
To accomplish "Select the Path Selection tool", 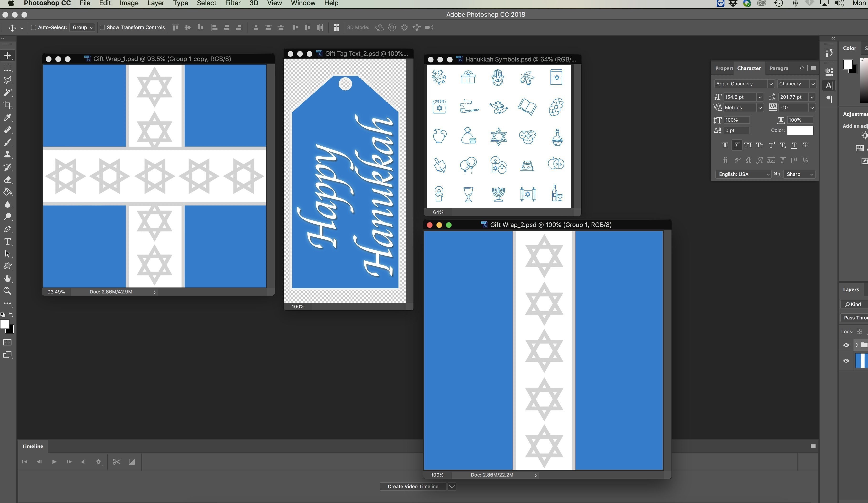I will [7, 254].
